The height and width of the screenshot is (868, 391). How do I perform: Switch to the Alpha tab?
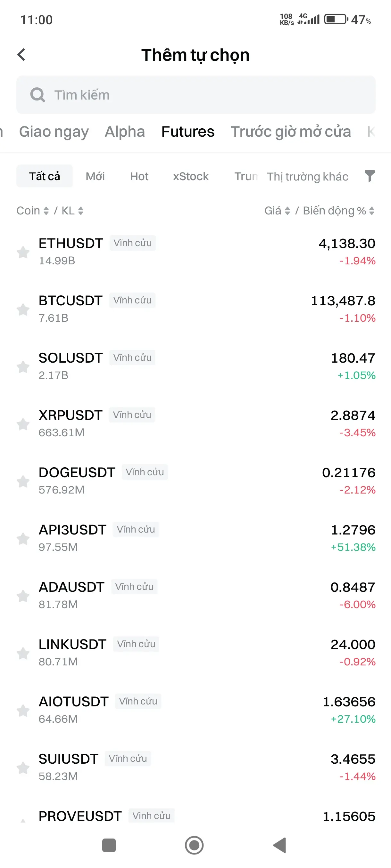tap(125, 132)
